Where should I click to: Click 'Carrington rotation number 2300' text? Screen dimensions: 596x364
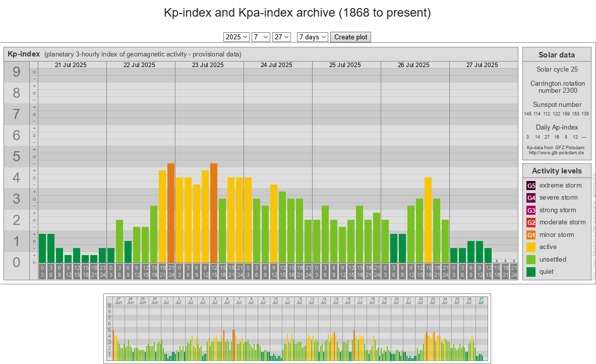click(x=558, y=87)
